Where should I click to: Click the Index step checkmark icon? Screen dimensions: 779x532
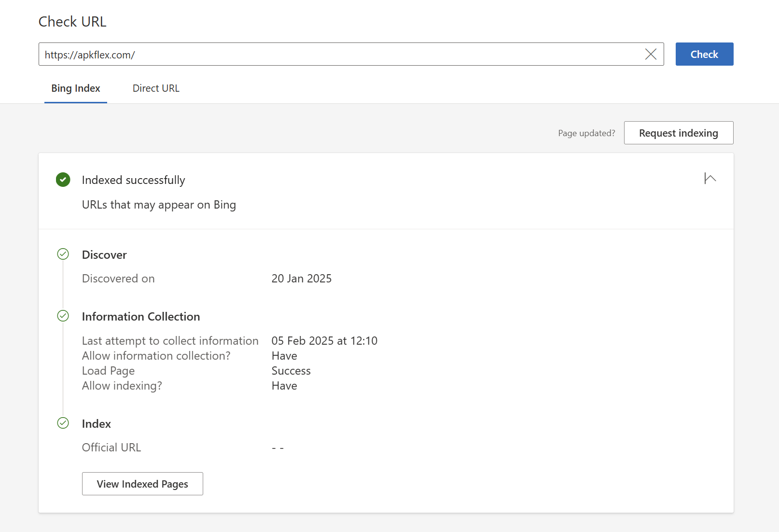pos(63,423)
